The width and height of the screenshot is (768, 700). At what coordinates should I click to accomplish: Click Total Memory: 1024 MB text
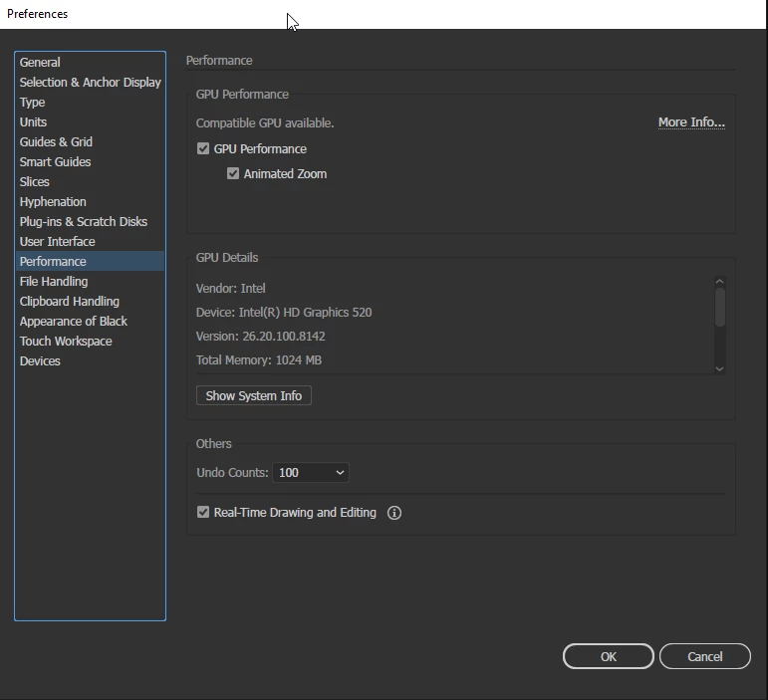click(x=259, y=360)
